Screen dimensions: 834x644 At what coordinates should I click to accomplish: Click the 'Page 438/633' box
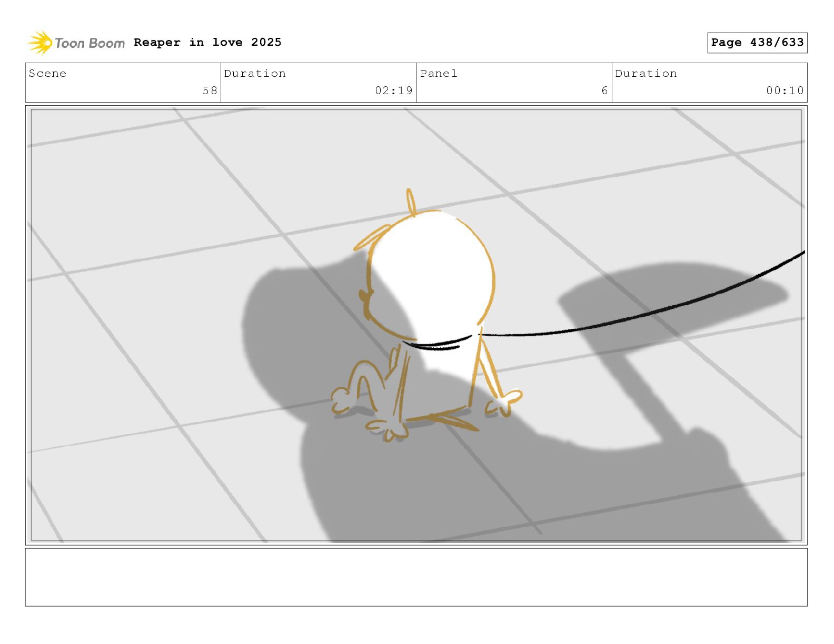757,43
